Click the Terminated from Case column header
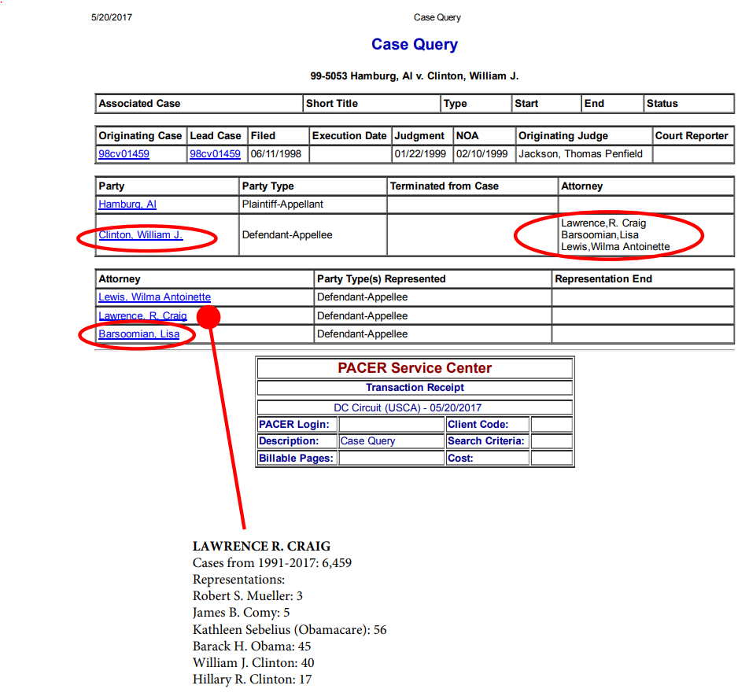The height and width of the screenshot is (700, 749). coord(445,186)
